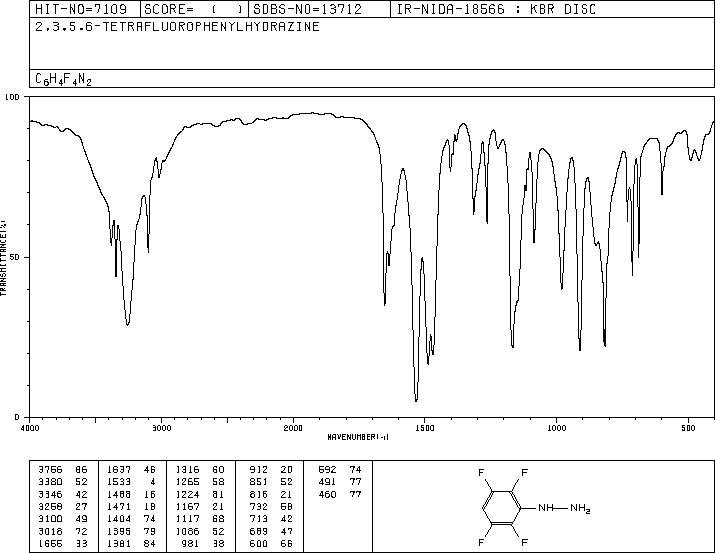715x553 pixels.
Task: Click the TRANSMITTANCE(%) y-axis title
Action: click(x=3, y=257)
